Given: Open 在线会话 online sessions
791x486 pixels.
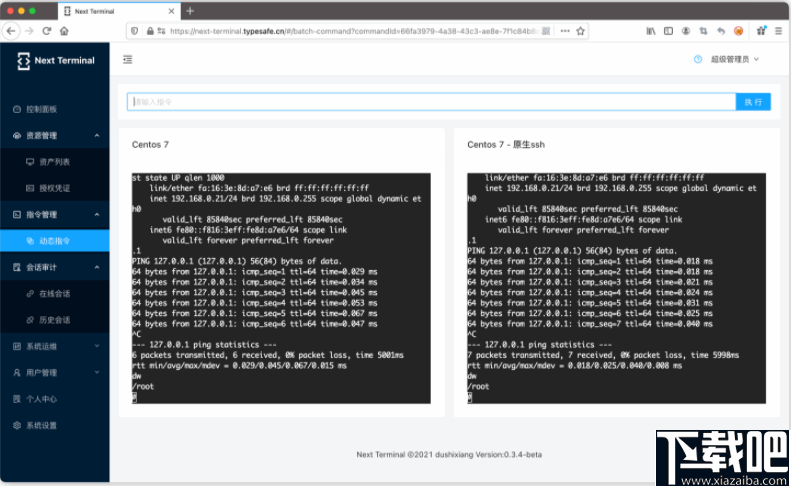Looking at the screenshot, I should pos(54,293).
